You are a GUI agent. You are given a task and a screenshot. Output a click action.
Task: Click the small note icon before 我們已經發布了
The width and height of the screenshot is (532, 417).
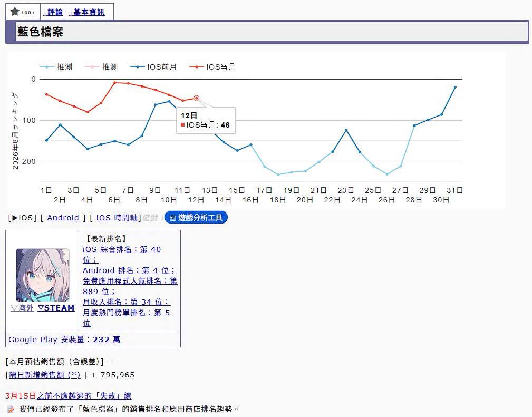pos(11,409)
